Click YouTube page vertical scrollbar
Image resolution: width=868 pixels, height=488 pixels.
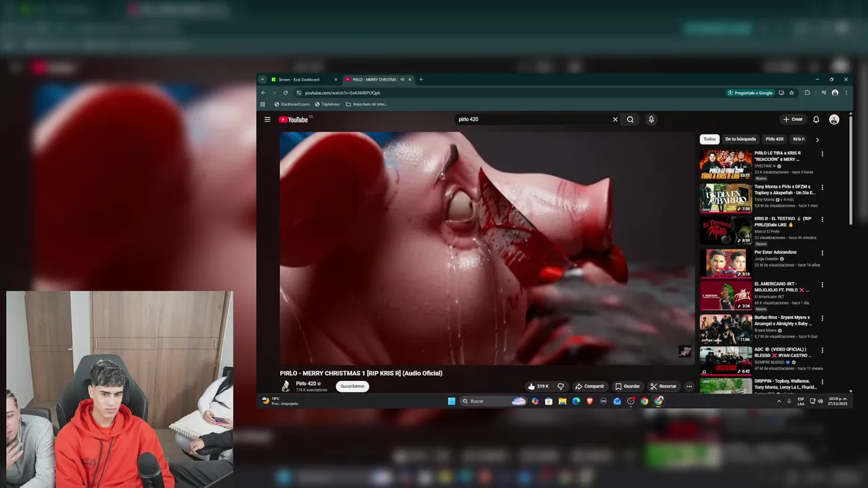[x=850, y=169]
